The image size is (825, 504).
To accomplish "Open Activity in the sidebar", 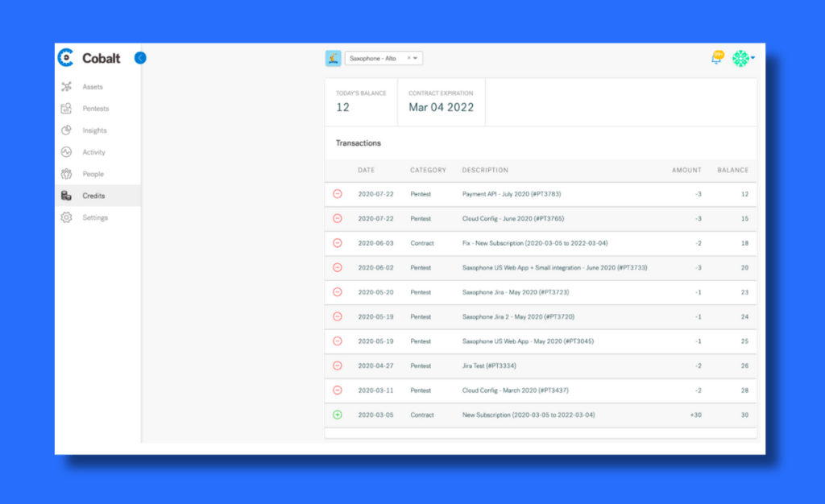I will 93,152.
